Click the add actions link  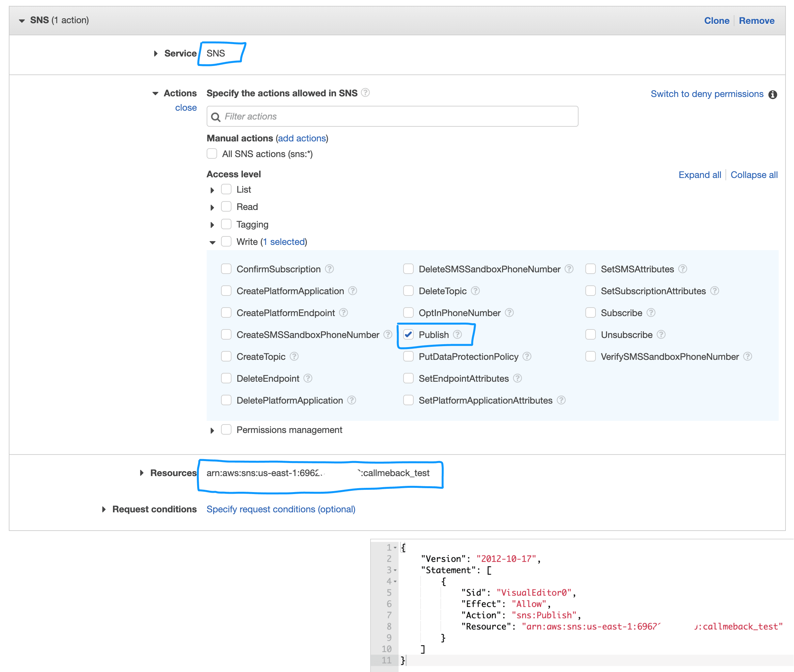[x=302, y=138]
